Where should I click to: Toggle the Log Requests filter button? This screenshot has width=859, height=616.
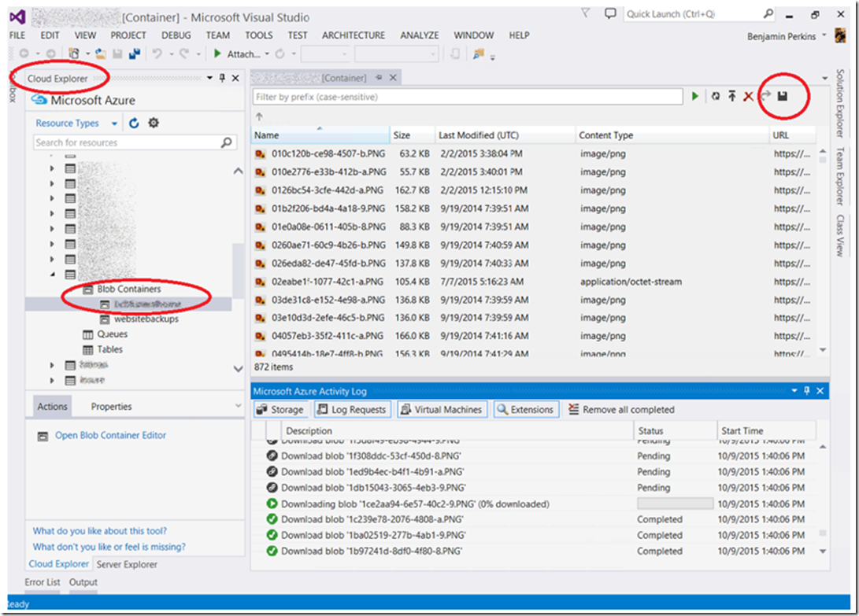[x=352, y=410]
